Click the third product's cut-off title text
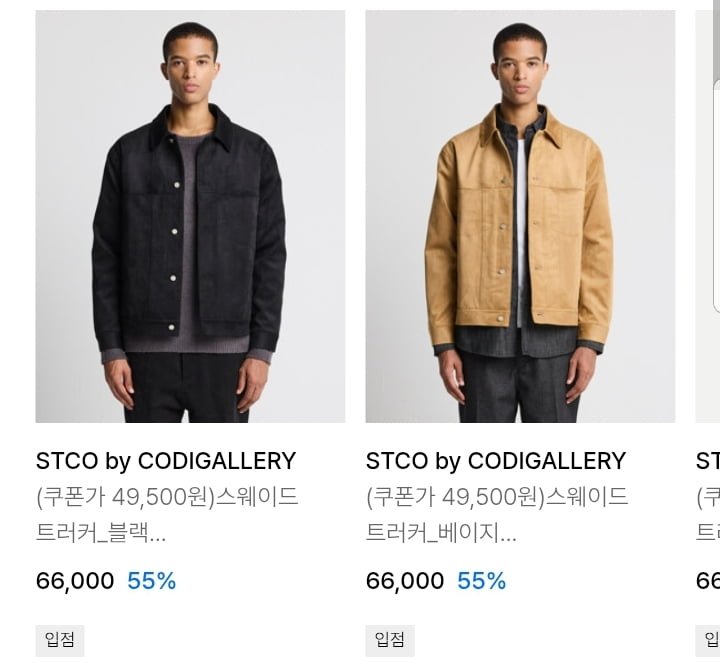The width and height of the screenshot is (720, 667). [708, 515]
